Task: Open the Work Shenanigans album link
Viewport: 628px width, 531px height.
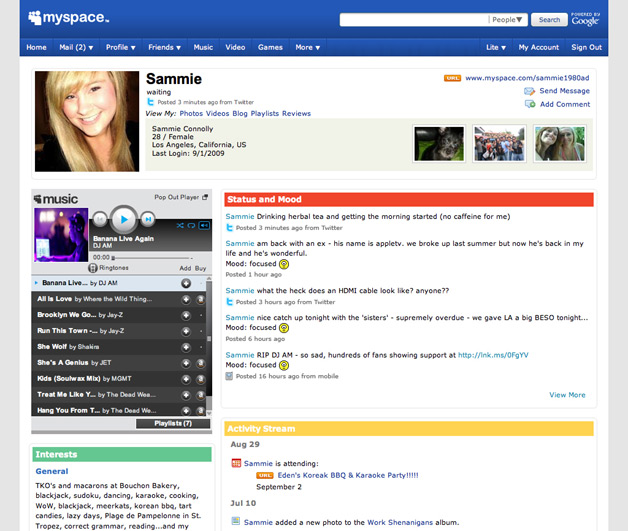Action: tap(400, 522)
